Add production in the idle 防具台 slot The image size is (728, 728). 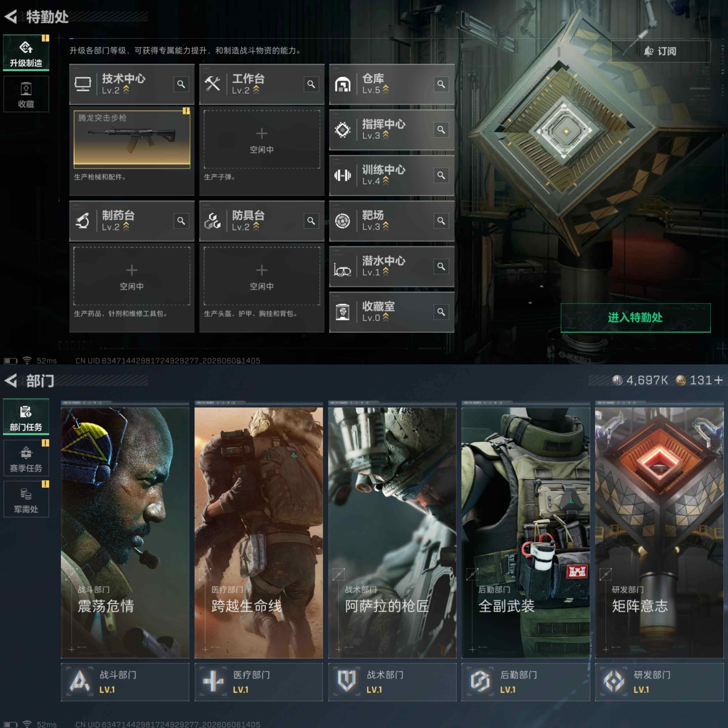click(262, 276)
